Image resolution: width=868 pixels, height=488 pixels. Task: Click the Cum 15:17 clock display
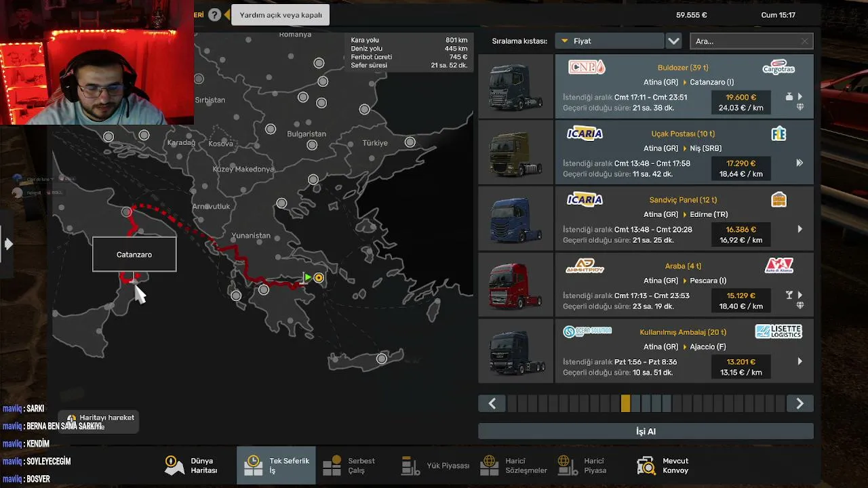778,15
